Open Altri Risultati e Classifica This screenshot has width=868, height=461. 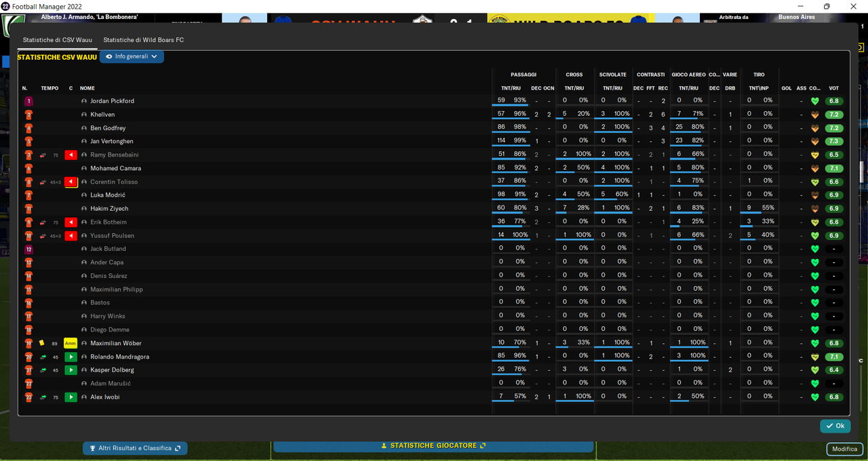(x=135, y=448)
